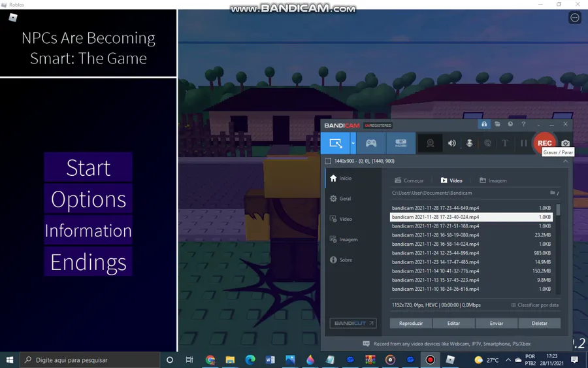Image resolution: width=588 pixels, height=368 pixels.
Task: Open File Explorer from the taskbar
Action: (x=230, y=360)
